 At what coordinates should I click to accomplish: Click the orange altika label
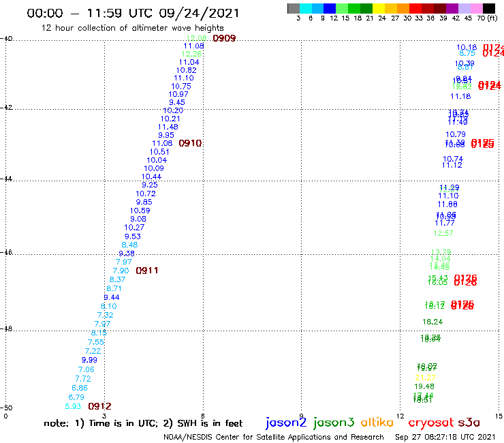pyautogui.click(x=377, y=423)
